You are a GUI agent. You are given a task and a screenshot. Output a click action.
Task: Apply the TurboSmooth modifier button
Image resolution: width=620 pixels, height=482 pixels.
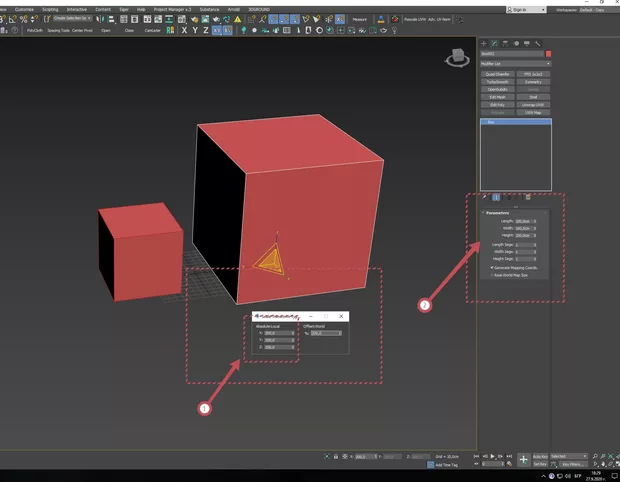498,81
